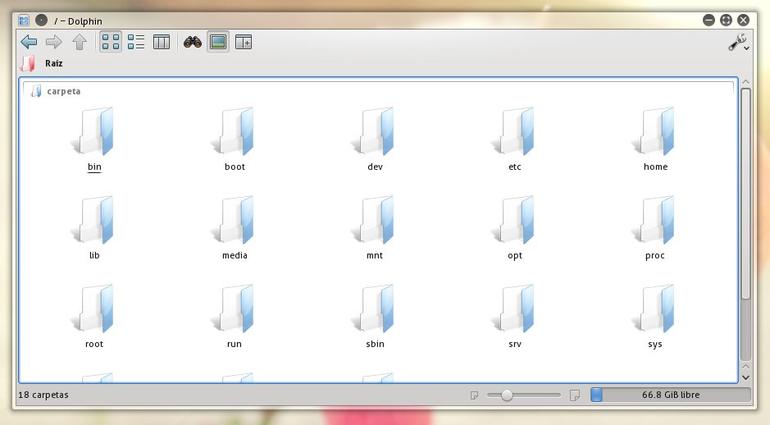Click the Forward navigation arrow
This screenshot has width=770, height=425.
tap(54, 42)
